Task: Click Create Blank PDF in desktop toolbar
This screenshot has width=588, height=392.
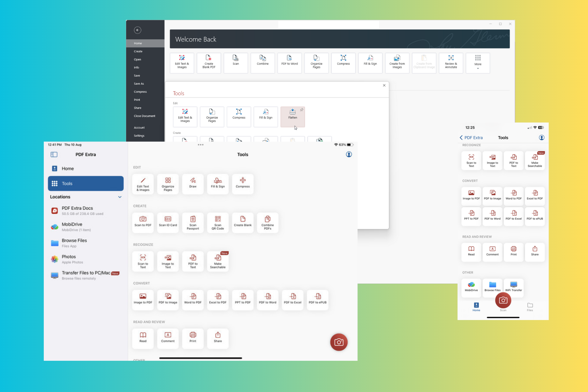Action: 209,63
